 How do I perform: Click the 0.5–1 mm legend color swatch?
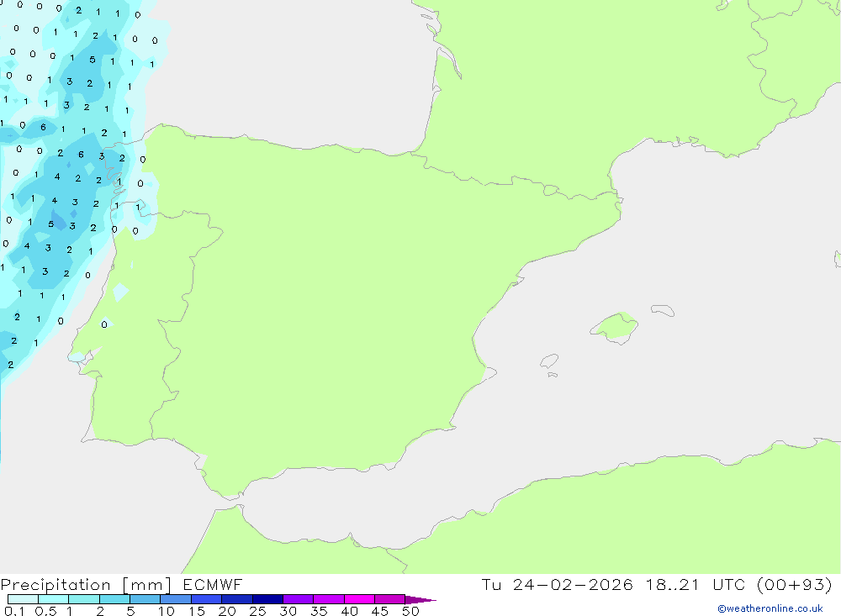(x=54, y=599)
